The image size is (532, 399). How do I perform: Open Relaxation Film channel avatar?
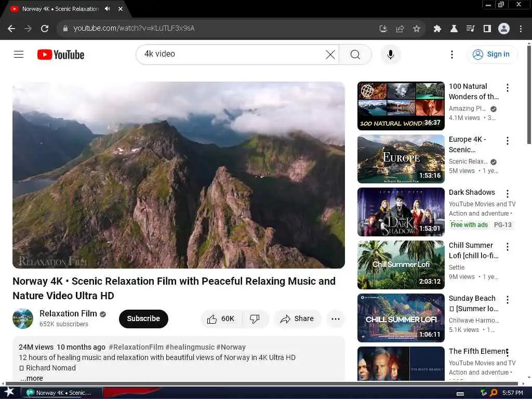pos(23,318)
